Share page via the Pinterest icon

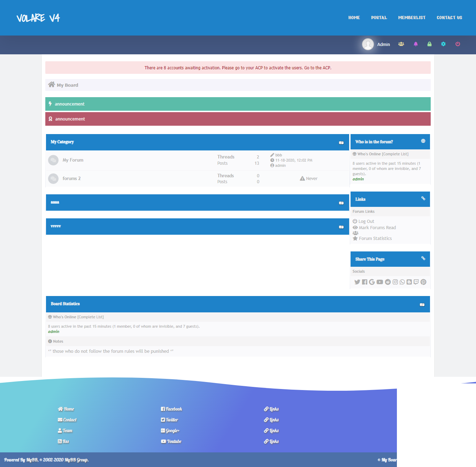click(x=423, y=282)
